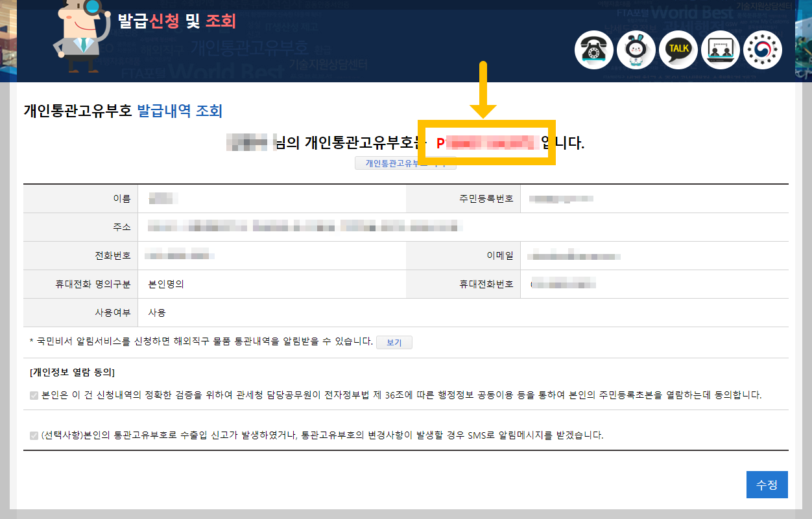Click the 주민등록번호 label cell

463,199
